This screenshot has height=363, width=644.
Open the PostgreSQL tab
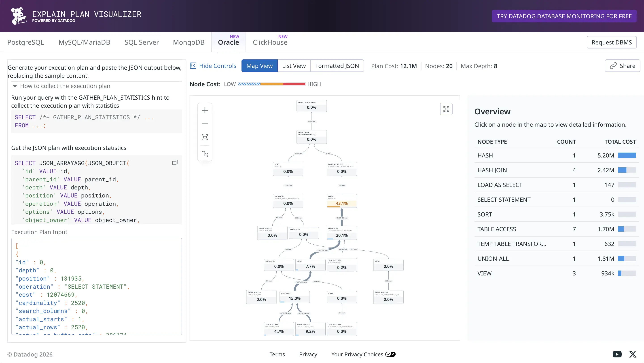point(25,42)
